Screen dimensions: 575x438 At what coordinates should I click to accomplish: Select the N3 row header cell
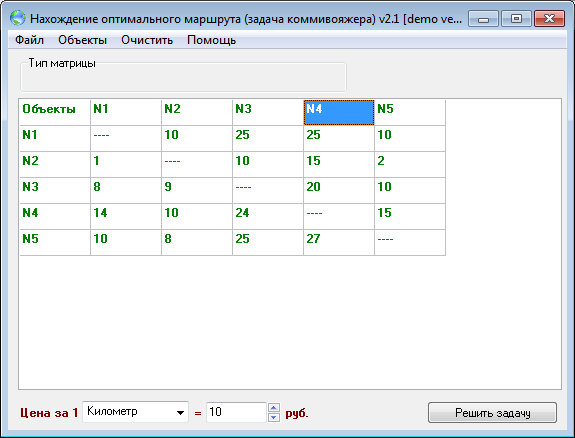pos(55,191)
